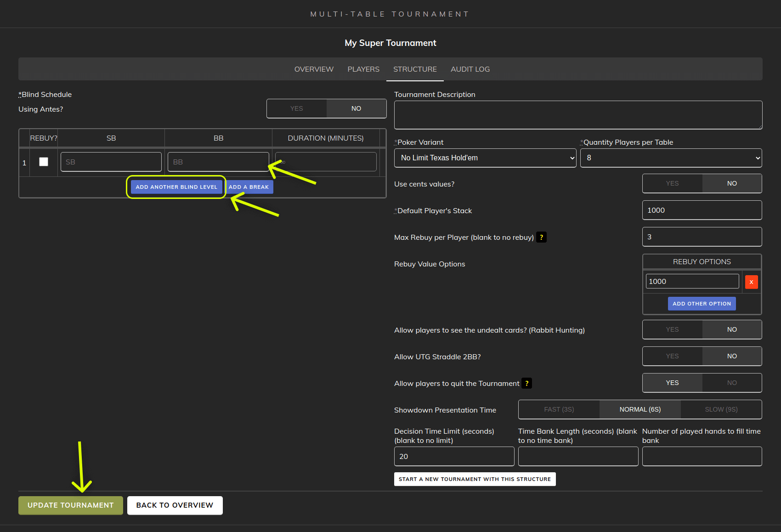
Task: Focus the Duration minutes input for level 1
Action: pos(326,162)
